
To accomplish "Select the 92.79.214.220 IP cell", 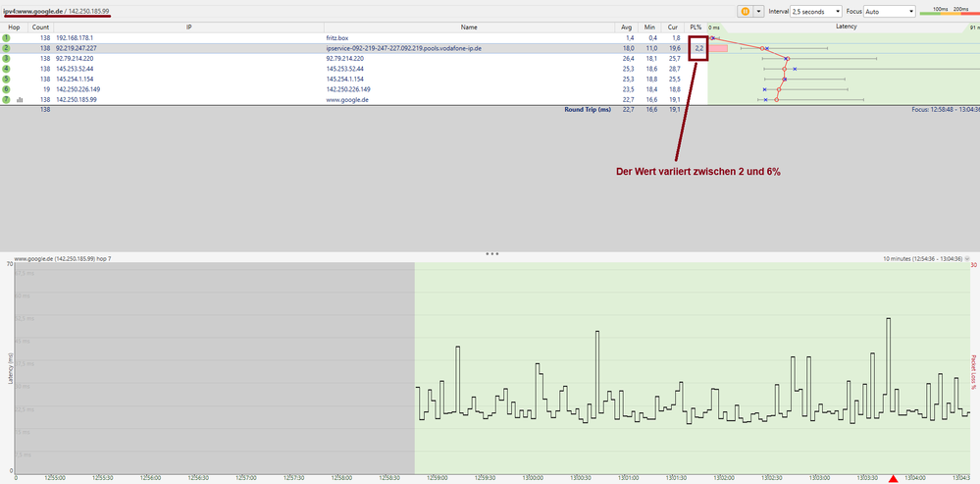I will 75,58.
